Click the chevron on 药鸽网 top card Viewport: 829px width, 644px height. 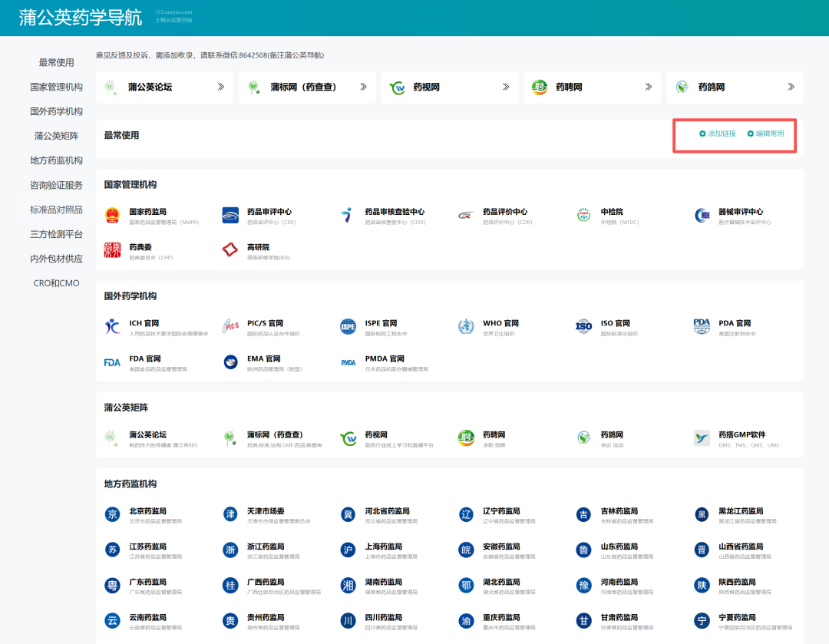pyautogui.click(x=791, y=87)
